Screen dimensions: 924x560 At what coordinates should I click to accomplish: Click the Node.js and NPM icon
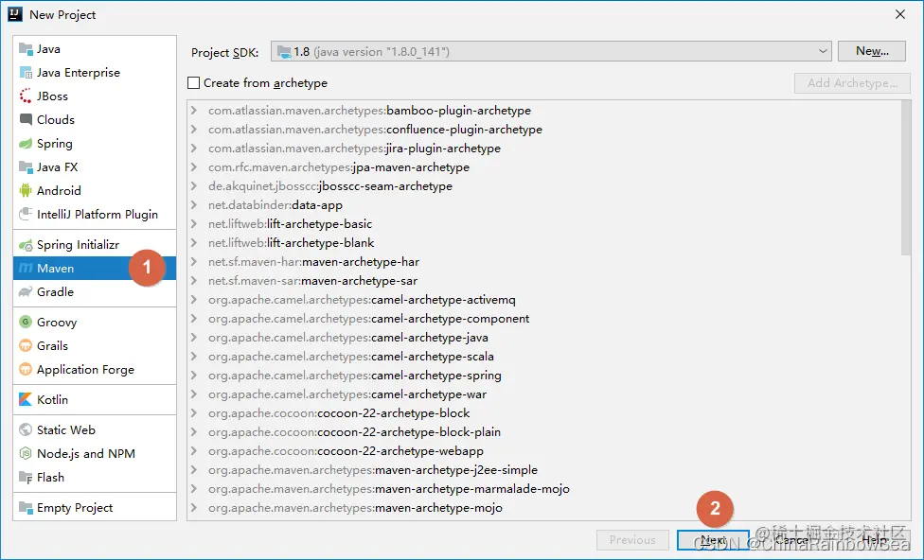26,453
